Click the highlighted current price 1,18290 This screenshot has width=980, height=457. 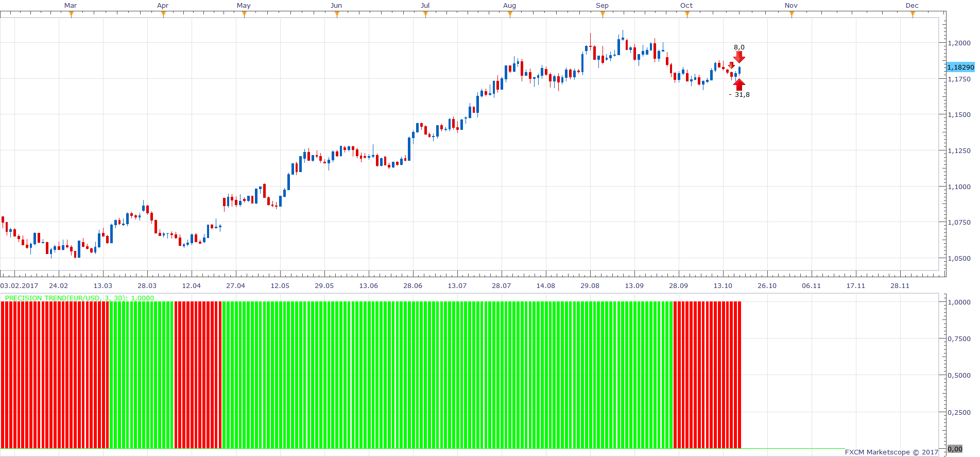pyautogui.click(x=960, y=67)
